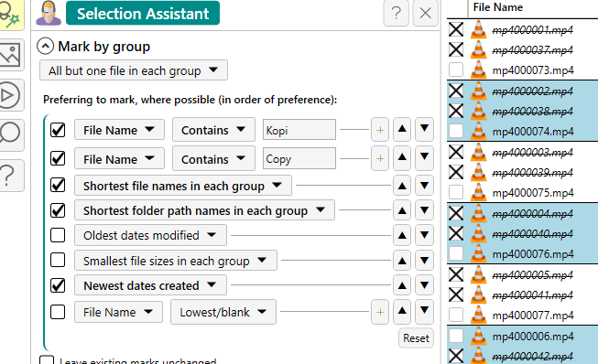
Task: Click the Reset button
Action: pyautogui.click(x=416, y=338)
